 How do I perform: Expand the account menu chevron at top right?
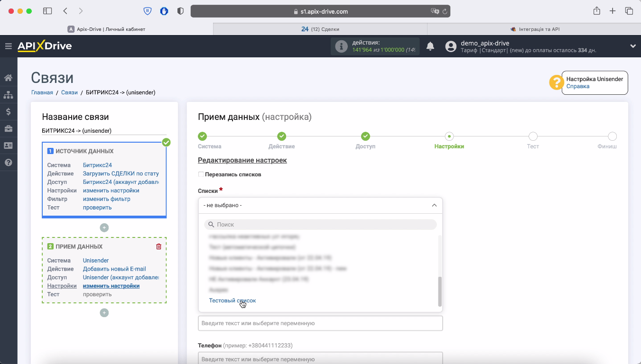coord(632,46)
